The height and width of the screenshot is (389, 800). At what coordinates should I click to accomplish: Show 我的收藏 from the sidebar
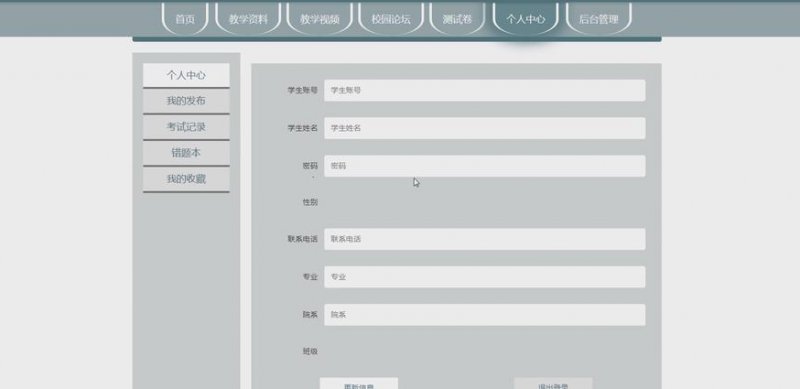tap(186, 179)
